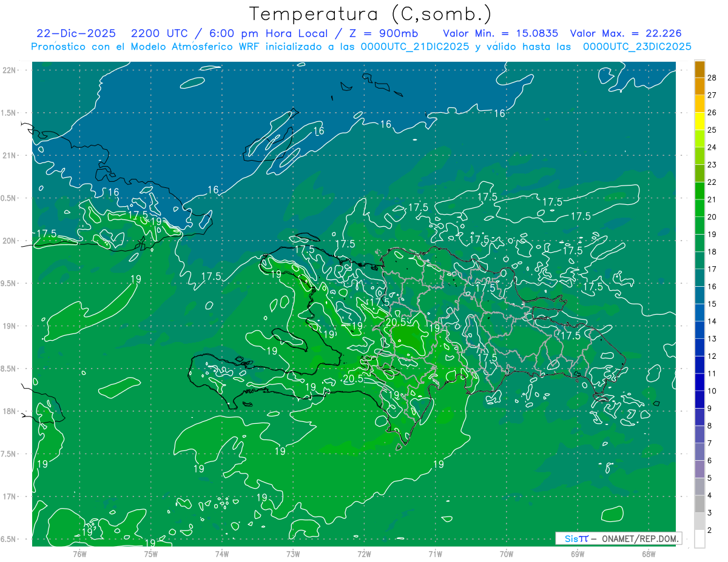Click the "6.5N" latitude axis label
This screenshot has width=728, height=562.
click(9, 540)
